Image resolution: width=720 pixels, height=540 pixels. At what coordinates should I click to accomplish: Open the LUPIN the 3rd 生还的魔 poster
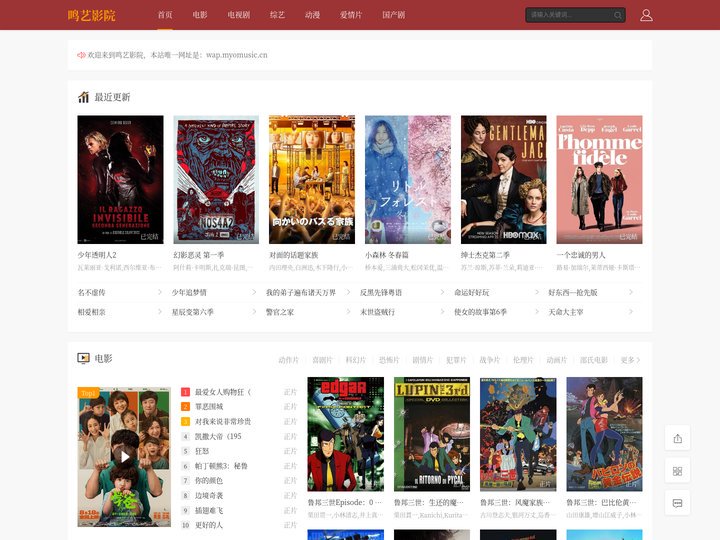432,434
